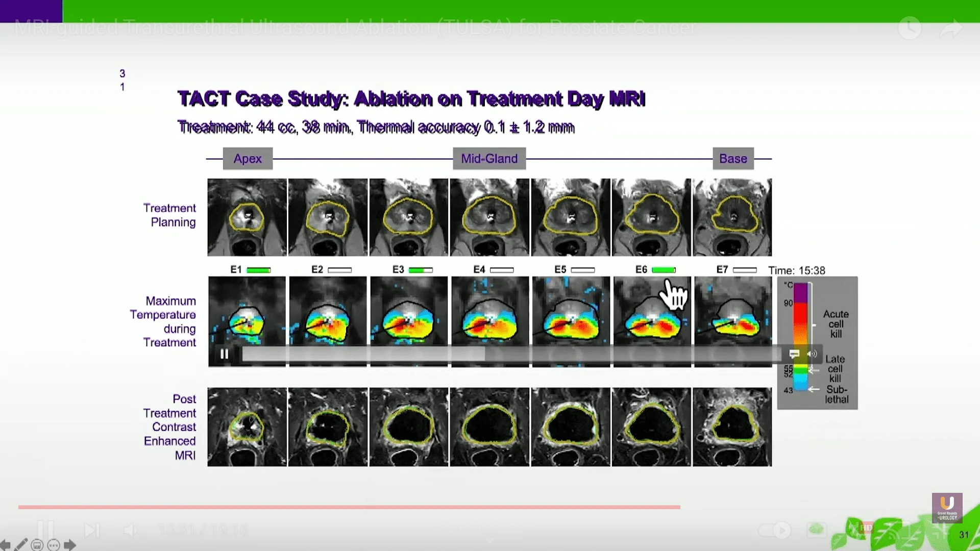Click the speaker icon beside the embedded scrubber

tap(812, 353)
